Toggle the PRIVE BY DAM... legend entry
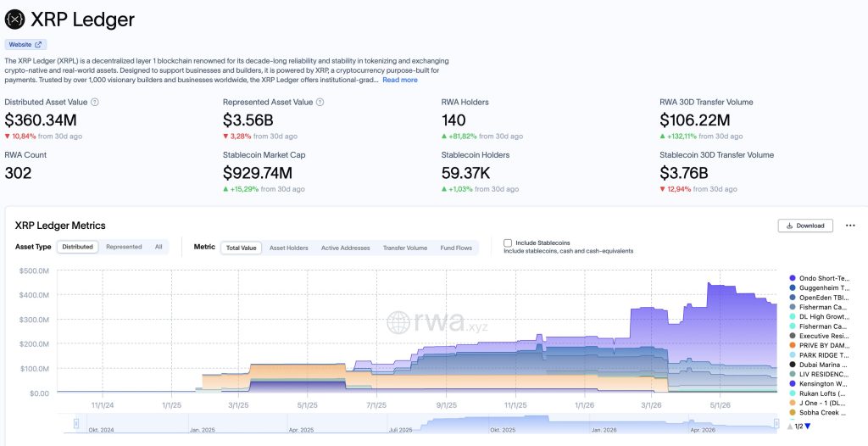The image size is (868, 446). pyautogui.click(x=820, y=345)
